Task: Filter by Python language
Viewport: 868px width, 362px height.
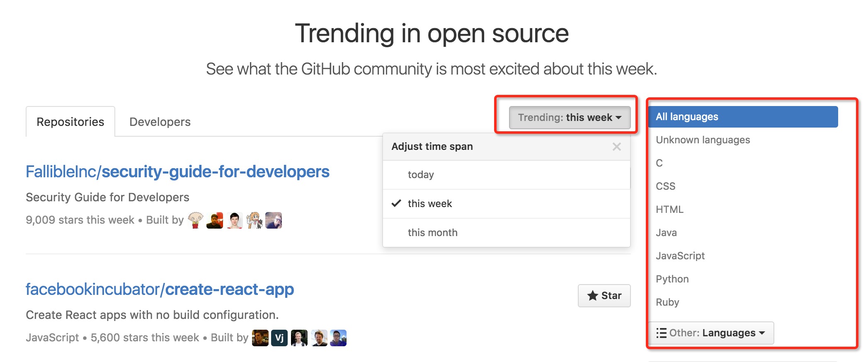Action: pos(672,279)
